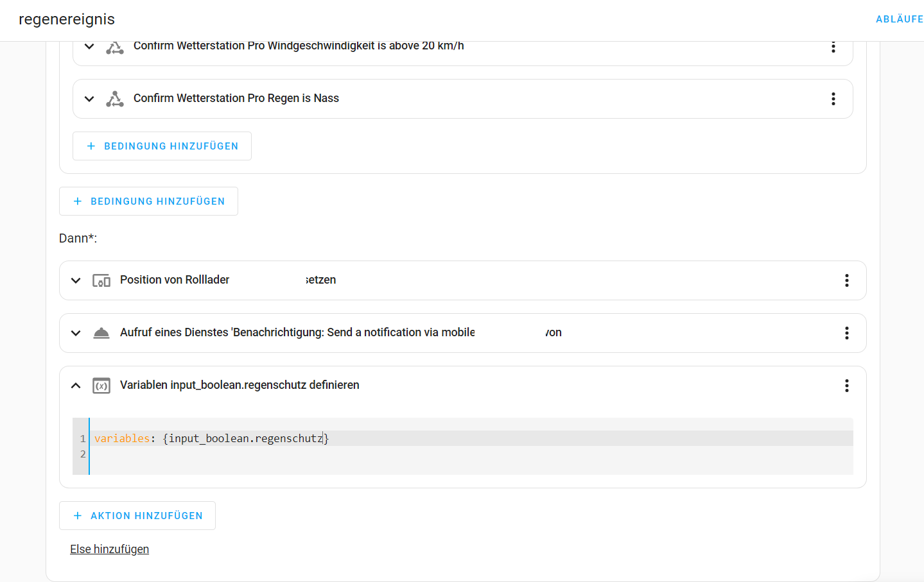Click the condition icon on Regen is Nass condition
The image size is (924, 582).
point(115,99)
